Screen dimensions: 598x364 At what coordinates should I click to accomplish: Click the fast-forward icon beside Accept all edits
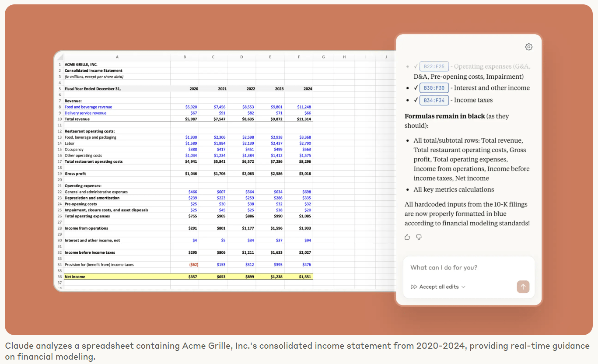tap(414, 287)
